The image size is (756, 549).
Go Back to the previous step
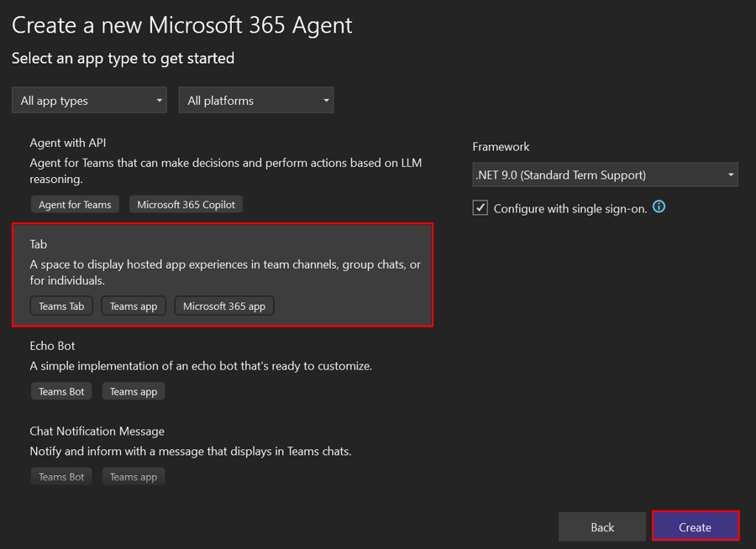click(602, 527)
